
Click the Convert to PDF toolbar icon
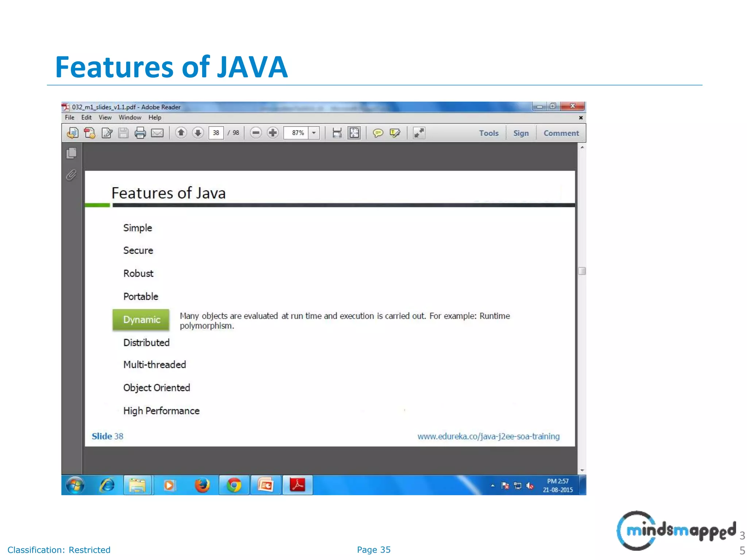[90, 133]
